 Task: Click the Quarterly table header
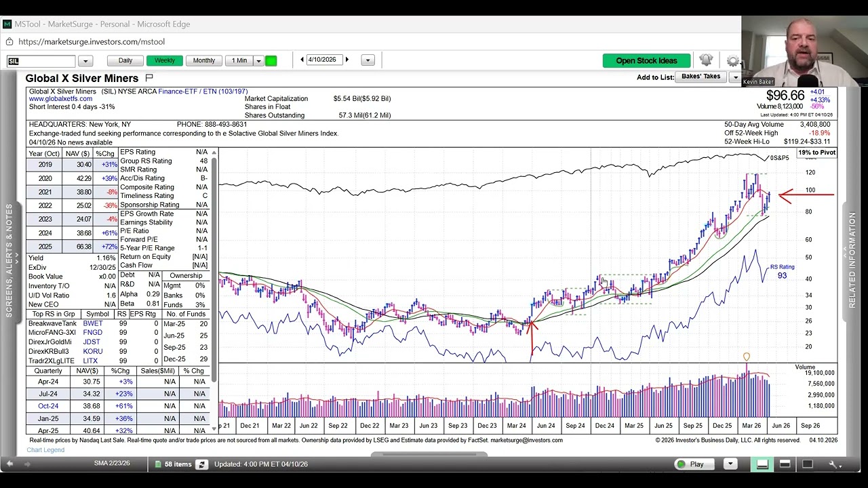[48, 371]
